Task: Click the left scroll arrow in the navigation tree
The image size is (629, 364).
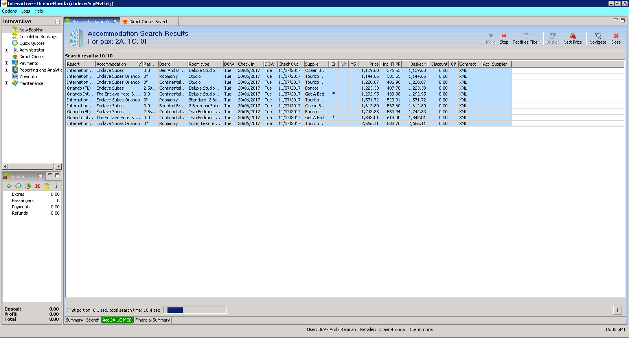Action: [x=5, y=166]
